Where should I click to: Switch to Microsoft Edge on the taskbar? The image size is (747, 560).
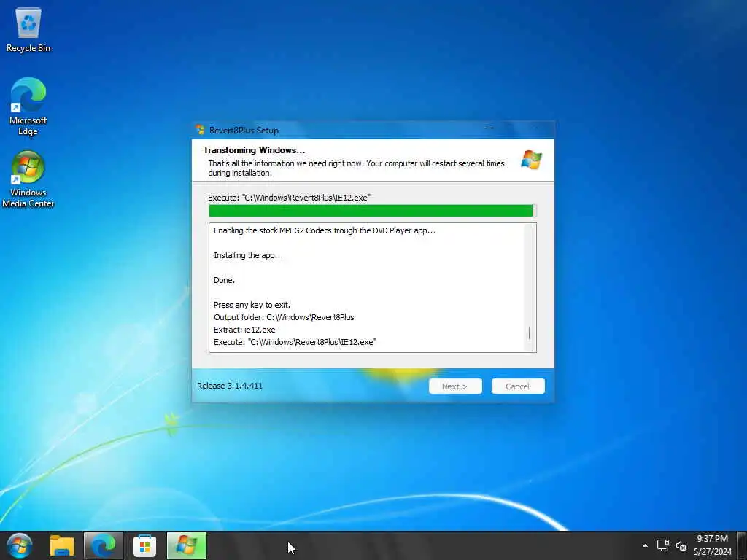coord(104,545)
